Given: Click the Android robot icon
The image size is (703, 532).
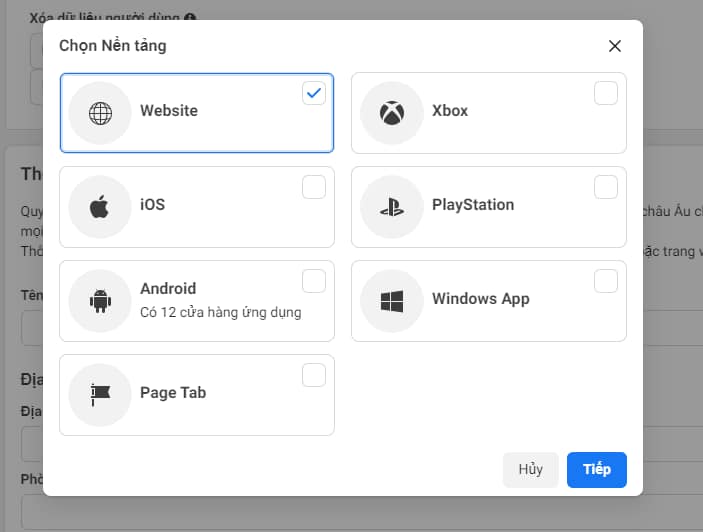Looking at the screenshot, I should (x=100, y=301).
